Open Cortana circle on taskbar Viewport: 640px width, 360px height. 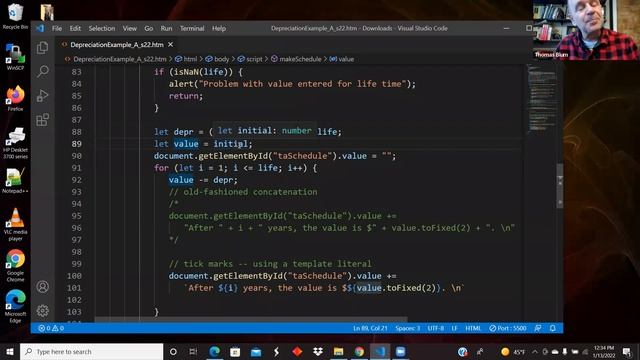[173, 351]
